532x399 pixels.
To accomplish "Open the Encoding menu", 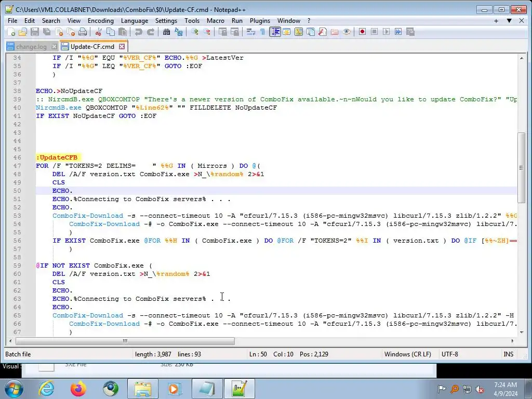I will tap(101, 21).
